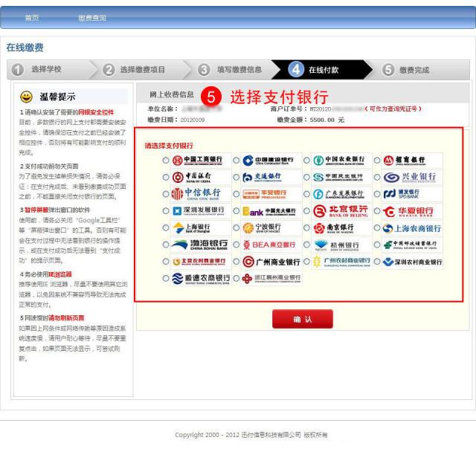This screenshot has height=449, width=476.
Task: Click the smiley face icon beside 温馨提示
Action: [27, 97]
